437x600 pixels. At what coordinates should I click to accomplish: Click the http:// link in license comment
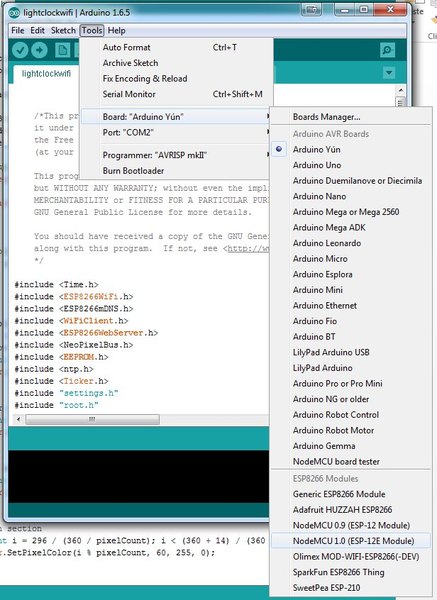coord(248,248)
